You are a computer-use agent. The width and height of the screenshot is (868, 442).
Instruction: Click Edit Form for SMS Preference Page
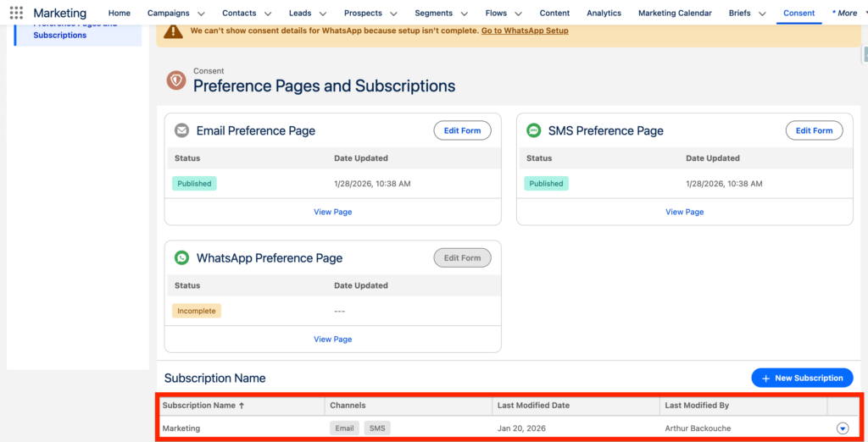click(x=814, y=130)
